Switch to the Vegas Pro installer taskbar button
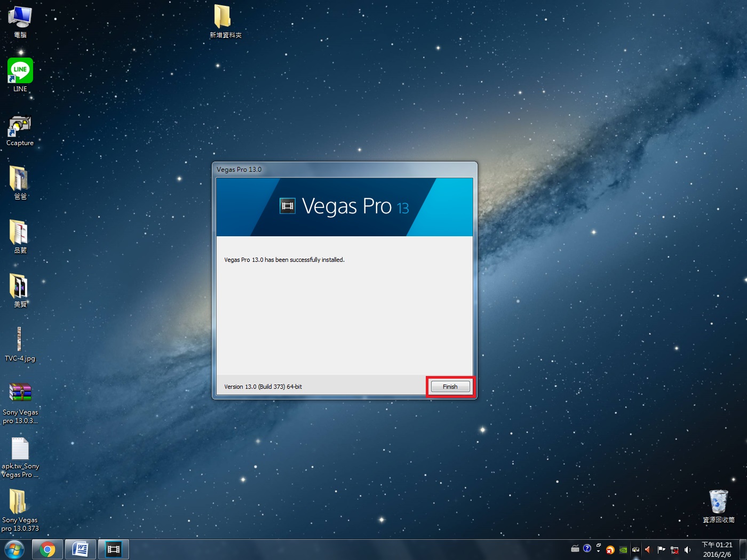The height and width of the screenshot is (560, 747). (114, 549)
